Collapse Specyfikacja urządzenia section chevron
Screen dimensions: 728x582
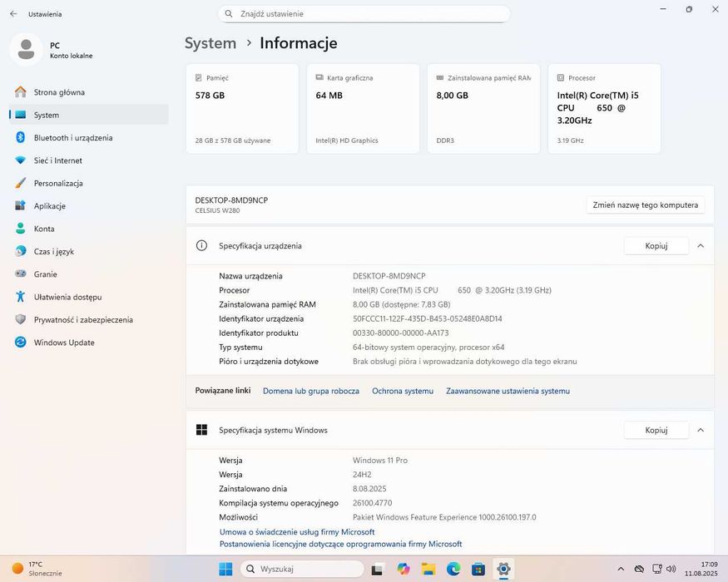[701, 246]
